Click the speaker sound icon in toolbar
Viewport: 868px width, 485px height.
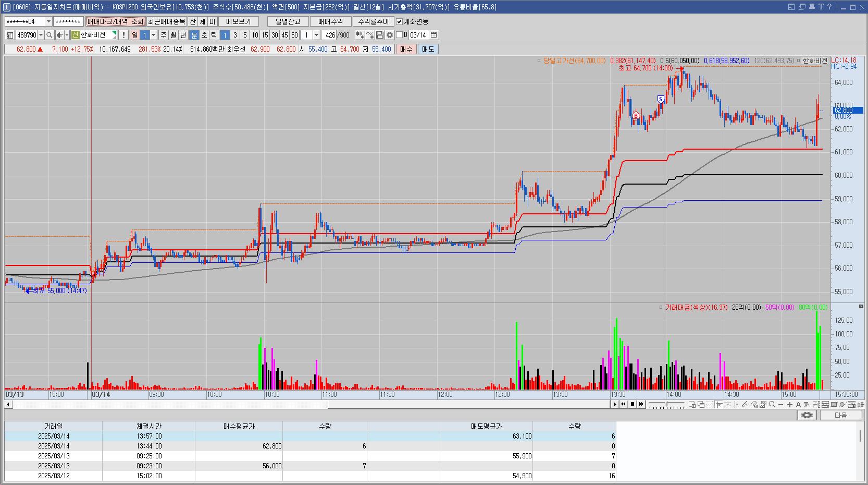point(59,35)
